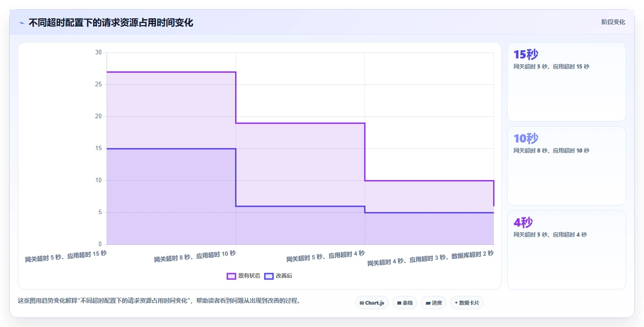Select the 进度 tag
The width and height of the screenshot is (644, 327).
[x=434, y=303]
